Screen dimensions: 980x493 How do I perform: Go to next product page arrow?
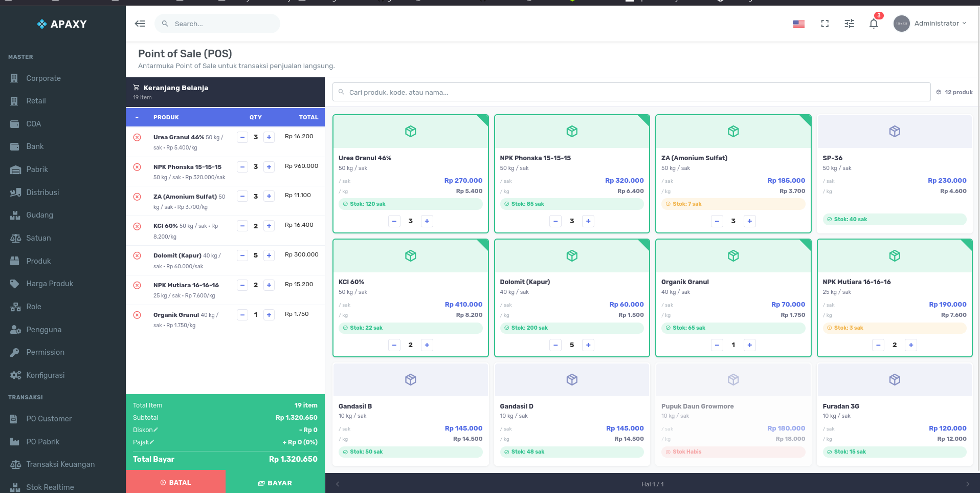[967, 484]
